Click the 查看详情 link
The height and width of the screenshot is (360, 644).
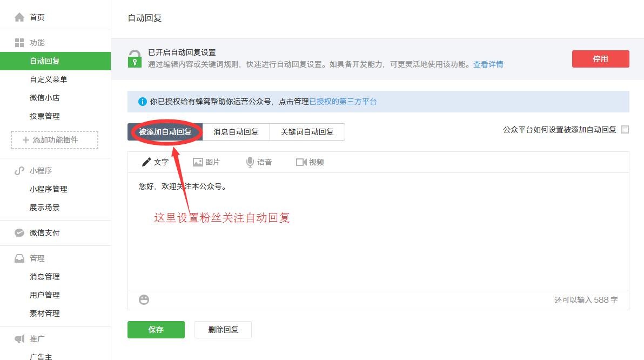coord(488,64)
